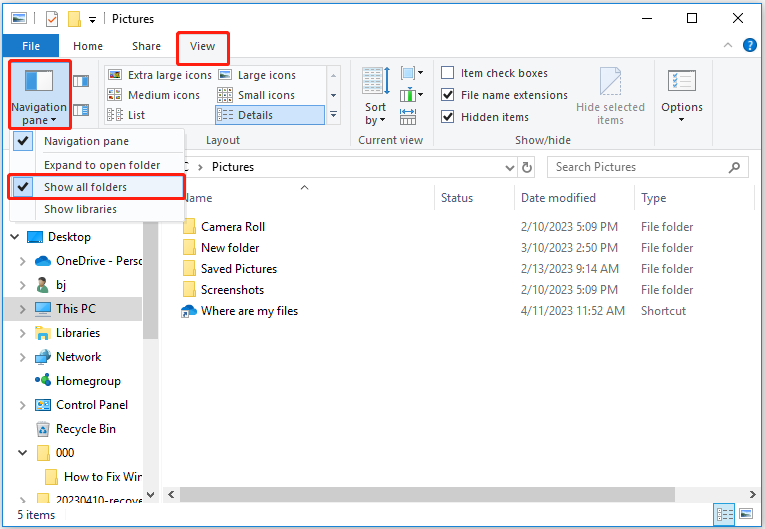Expand the Libraries tree node
765x529 pixels.
pos(22,333)
